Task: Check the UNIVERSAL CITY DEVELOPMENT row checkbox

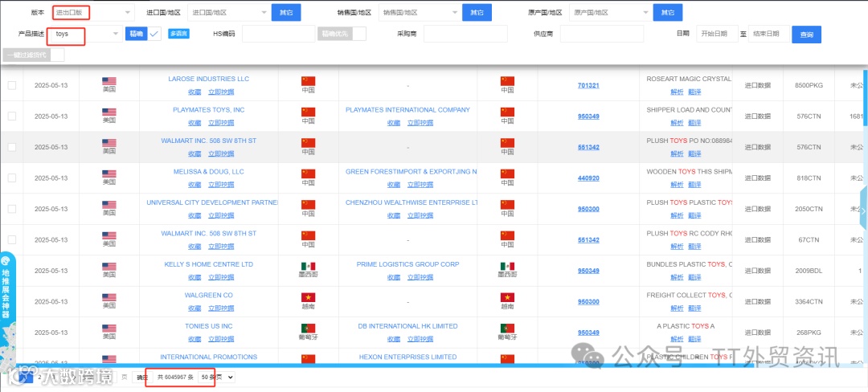Action: pyautogui.click(x=12, y=209)
